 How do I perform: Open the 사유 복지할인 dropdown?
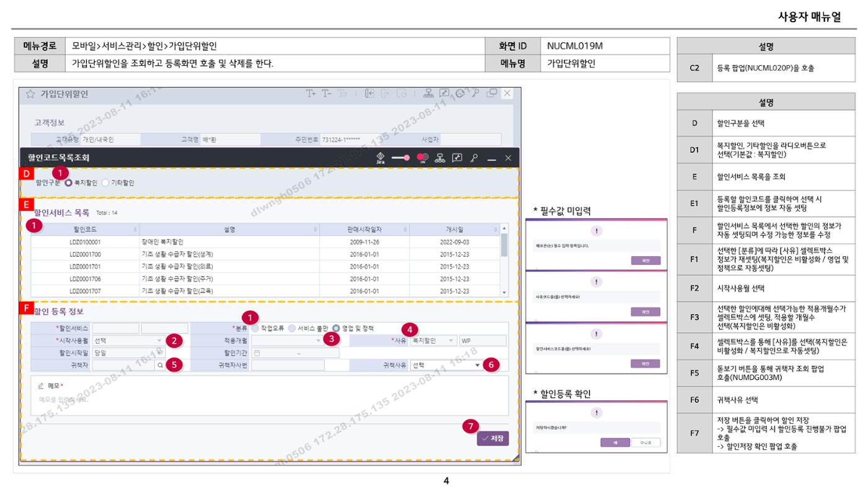(433, 340)
